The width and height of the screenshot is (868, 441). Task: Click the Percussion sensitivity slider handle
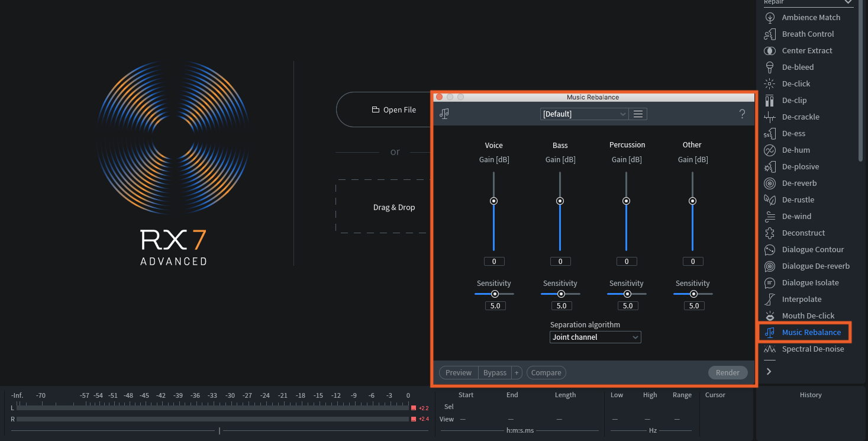click(x=628, y=294)
